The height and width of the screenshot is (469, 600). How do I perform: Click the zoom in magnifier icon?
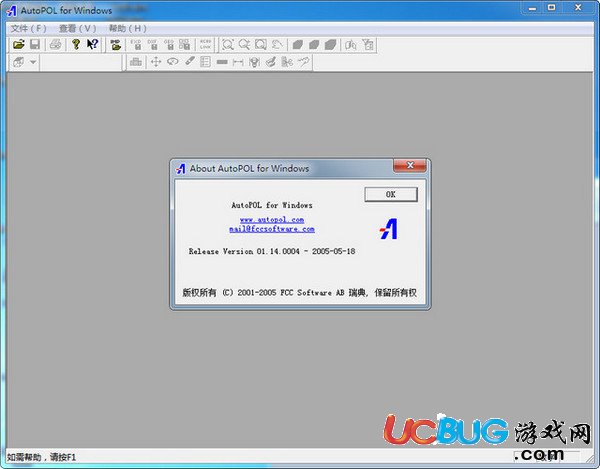pos(244,44)
